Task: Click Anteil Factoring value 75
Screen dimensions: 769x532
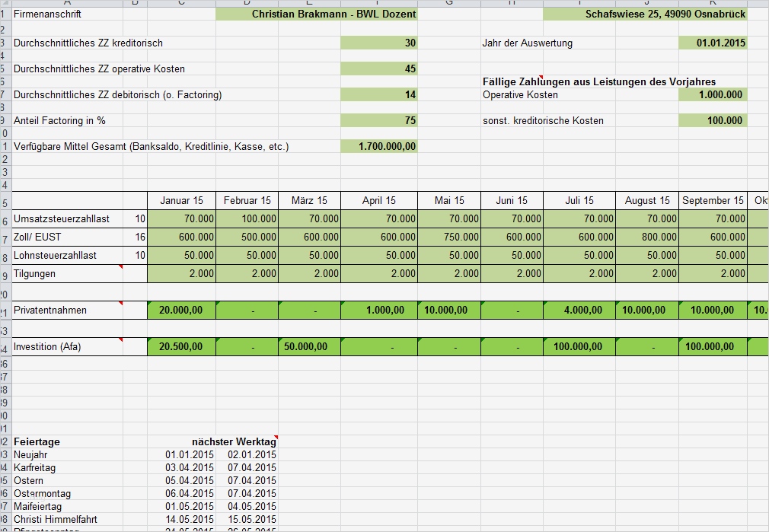Action: (x=379, y=120)
